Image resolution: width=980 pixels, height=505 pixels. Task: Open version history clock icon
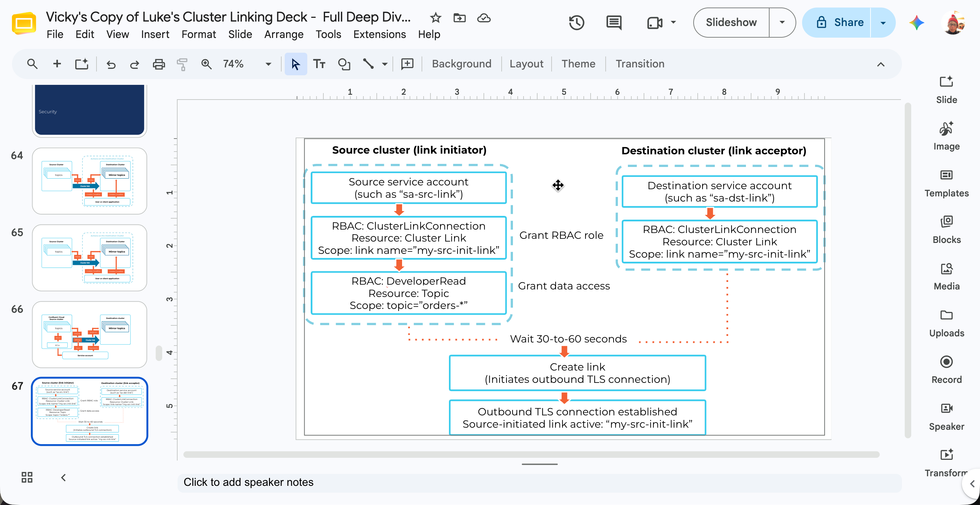pyautogui.click(x=576, y=23)
